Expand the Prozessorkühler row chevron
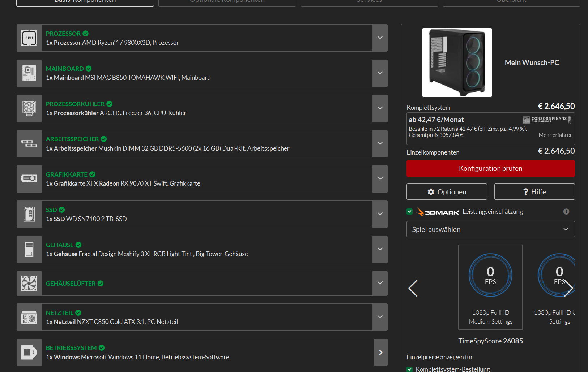The width and height of the screenshot is (588, 372). pos(380,108)
